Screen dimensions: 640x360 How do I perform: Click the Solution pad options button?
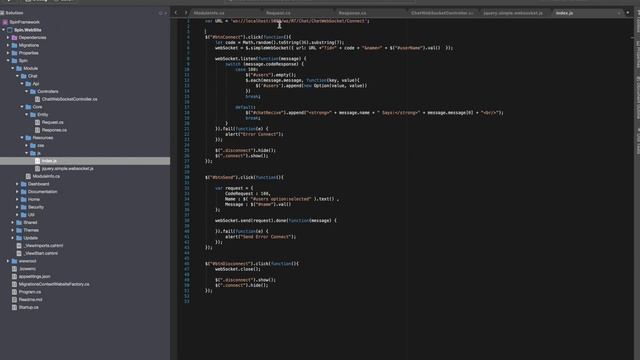tap(160, 13)
